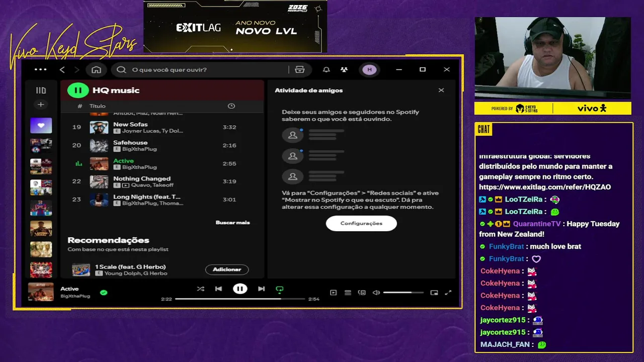
Task: Click the Configurações button
Action: pos(361,223)
